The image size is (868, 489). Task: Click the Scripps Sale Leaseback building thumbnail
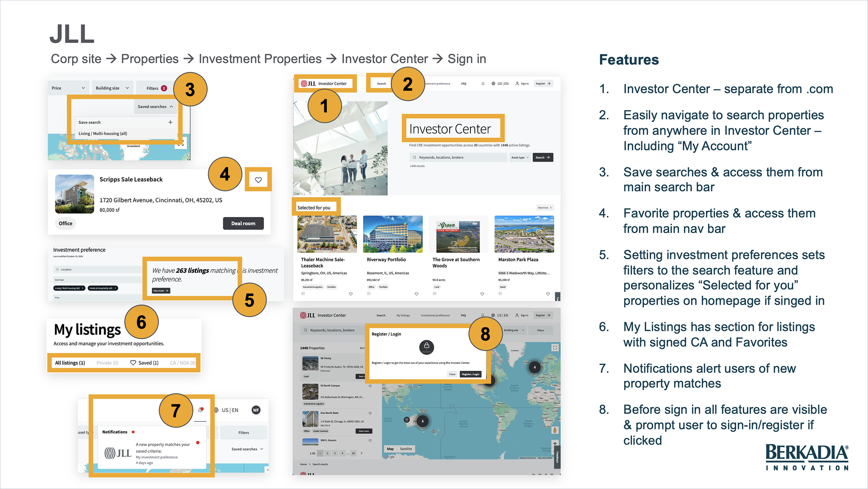point(74,194)
